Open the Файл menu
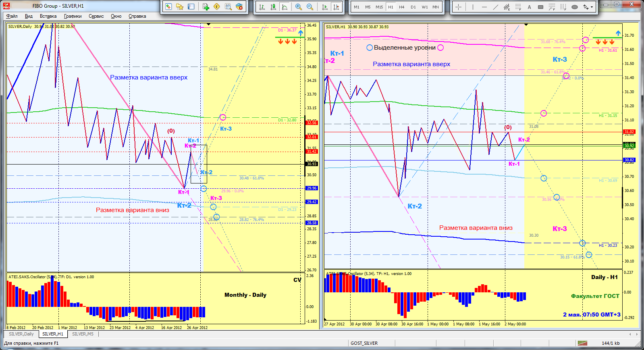Viewport: 644px width, 350px height. click(12, 16)
